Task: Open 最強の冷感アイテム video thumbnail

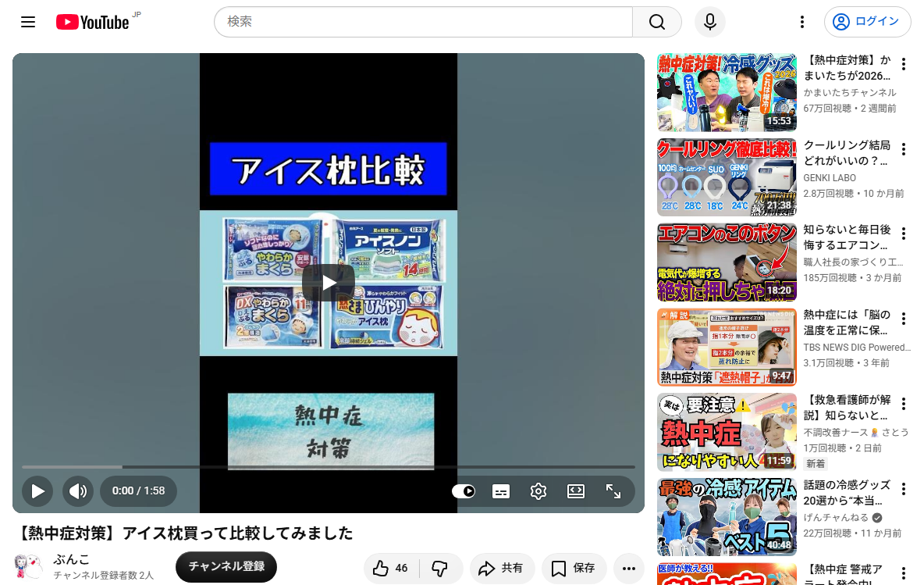Action: 727,517
